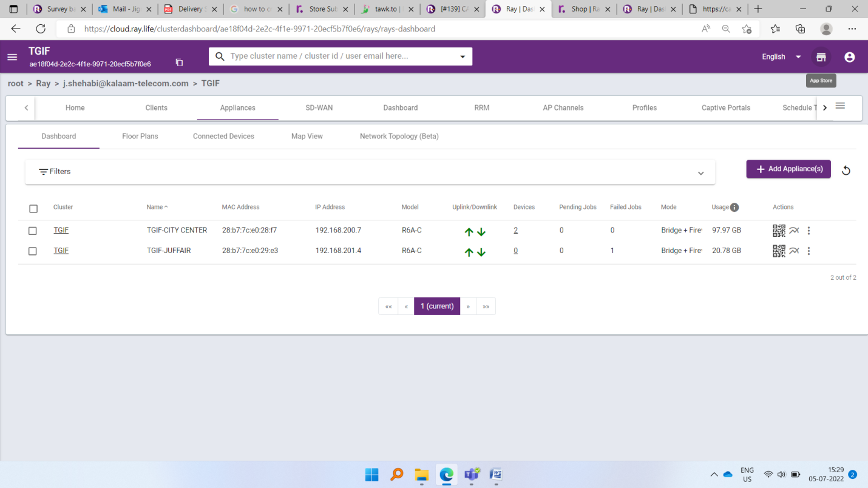Show QR code for TGIF-JUFFAIR appliance

click(779, 251)
